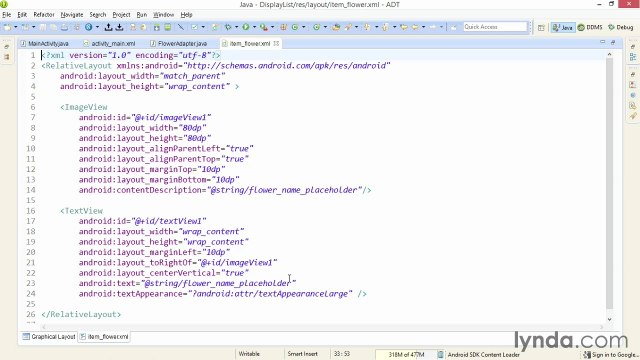
Task: Click the restore icon in left trim
Action: tap(7, 47)
